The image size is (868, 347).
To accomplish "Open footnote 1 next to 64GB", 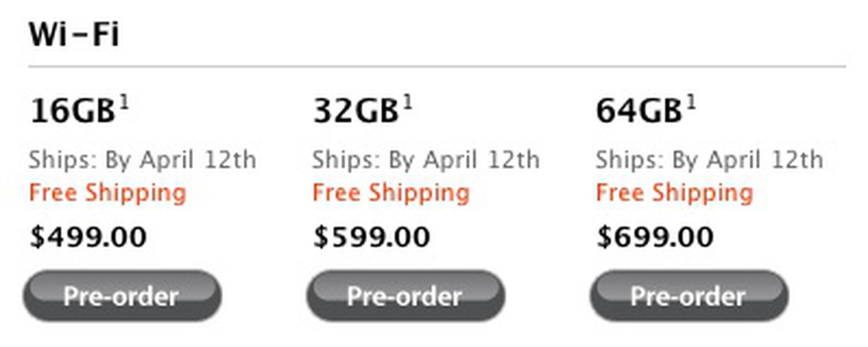I will coord(691,102).
